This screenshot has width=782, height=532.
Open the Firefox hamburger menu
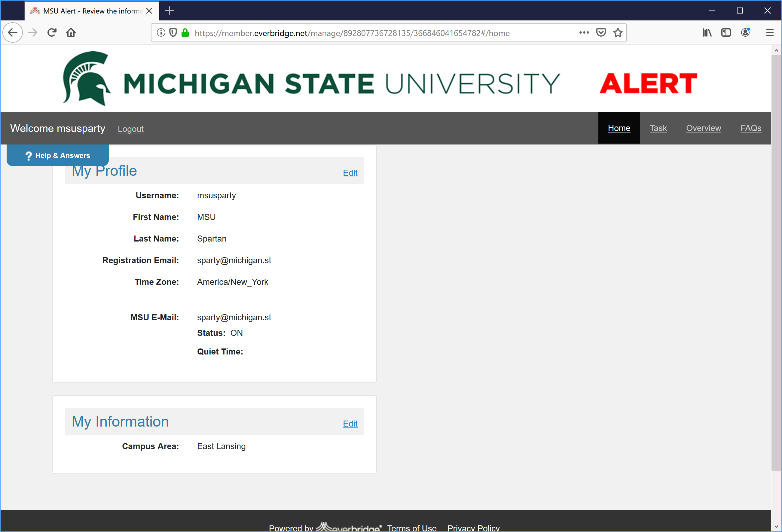pyautogui.click(x=770, y=33)
